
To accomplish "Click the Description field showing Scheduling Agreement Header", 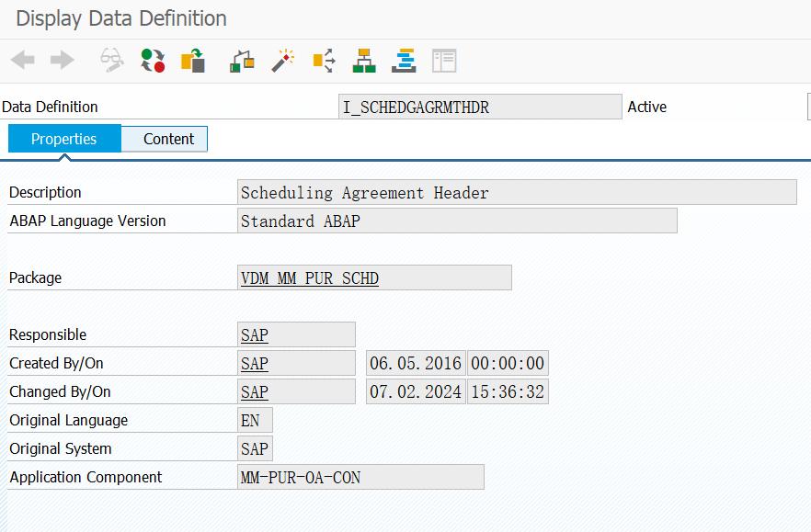I will click(x=515, y=192).
